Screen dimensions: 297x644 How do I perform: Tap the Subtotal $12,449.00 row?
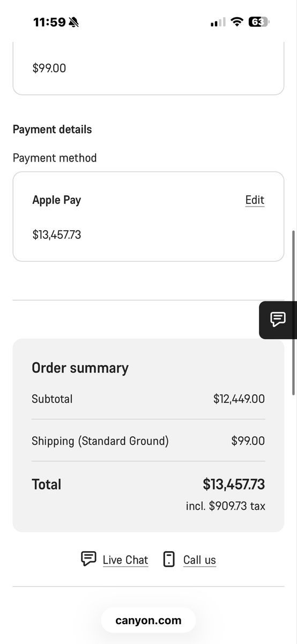148,399
